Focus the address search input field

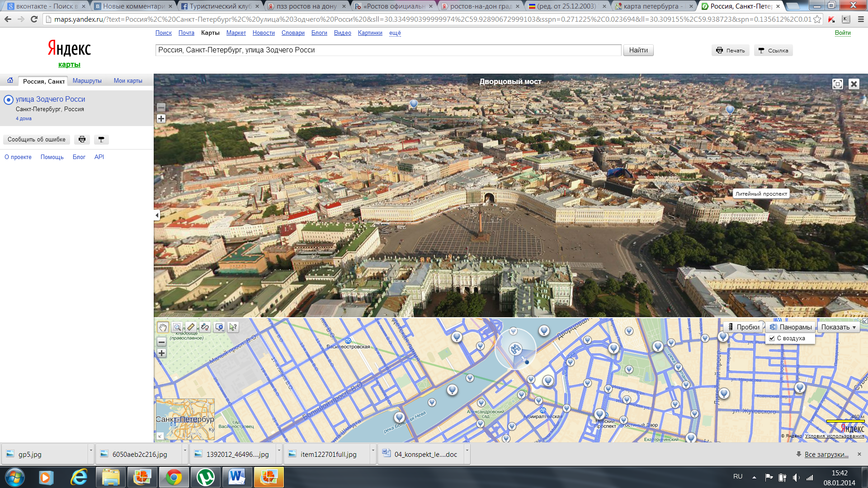388,50
